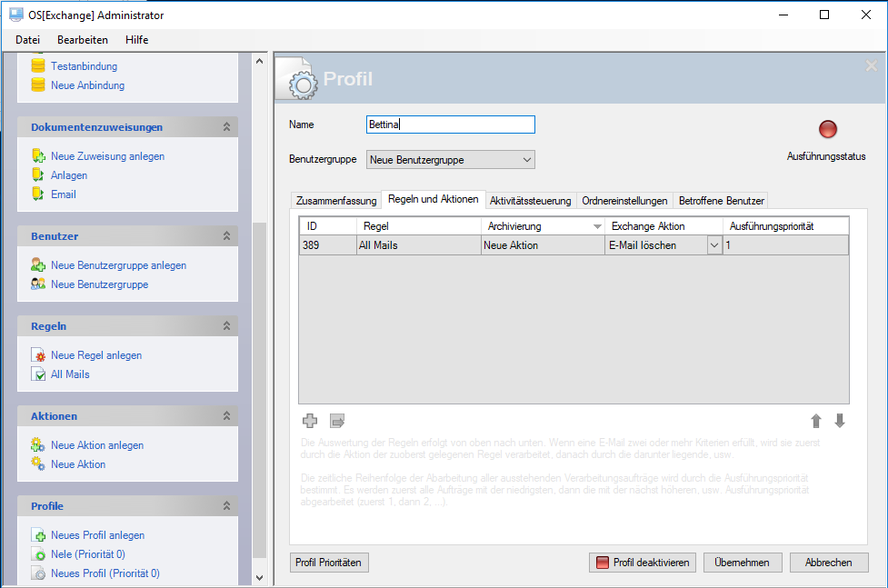Click the Neue Aktion anlegen gear icon
This screenshot has height=588, width=888.
(x=38, y=445)
